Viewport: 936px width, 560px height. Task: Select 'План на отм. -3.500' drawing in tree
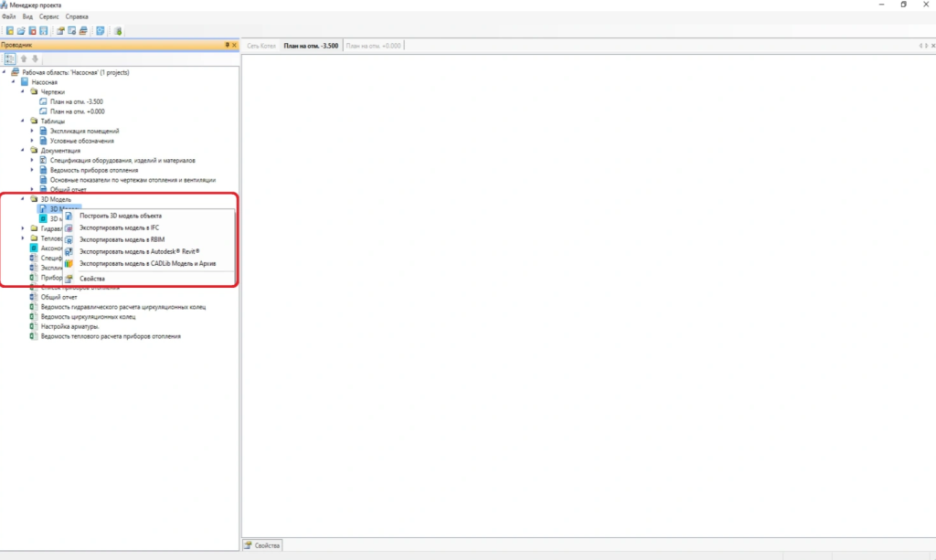click(x=77, y=101)
